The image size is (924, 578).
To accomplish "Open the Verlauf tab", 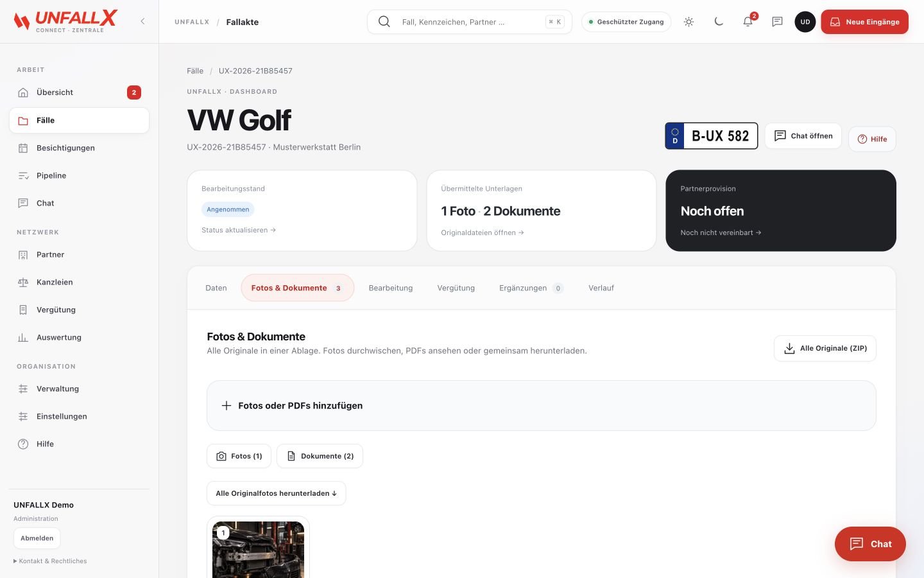I will point(601,288).
